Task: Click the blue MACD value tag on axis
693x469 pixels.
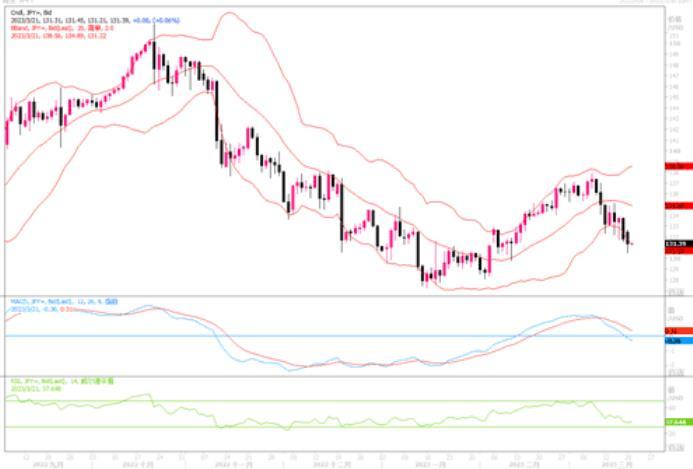Action: point(678,341)
